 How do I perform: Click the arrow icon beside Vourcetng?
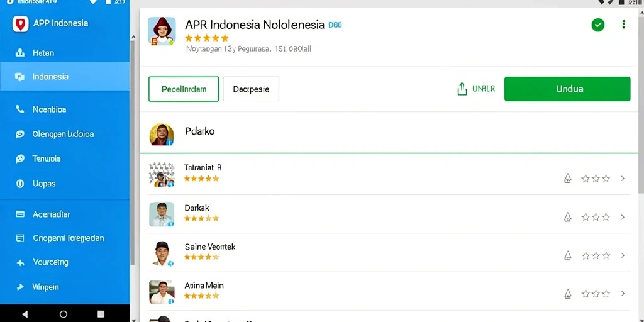pyautogui.click(x=19, y=262)
